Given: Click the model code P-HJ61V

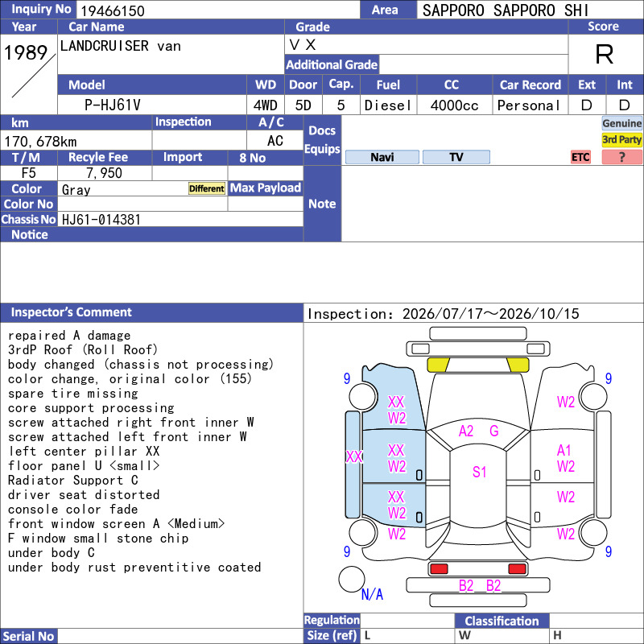Looking at the screenshot, I should tap(113, 105).
